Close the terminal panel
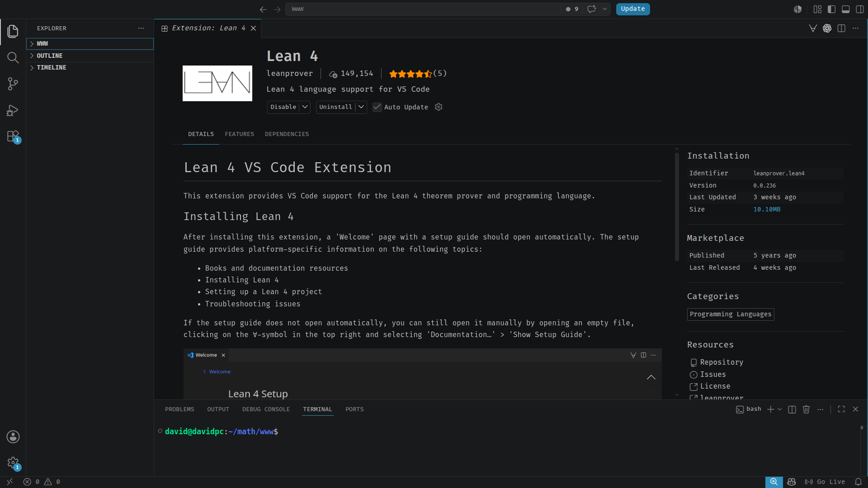868x488 pixels. [855, 409]
